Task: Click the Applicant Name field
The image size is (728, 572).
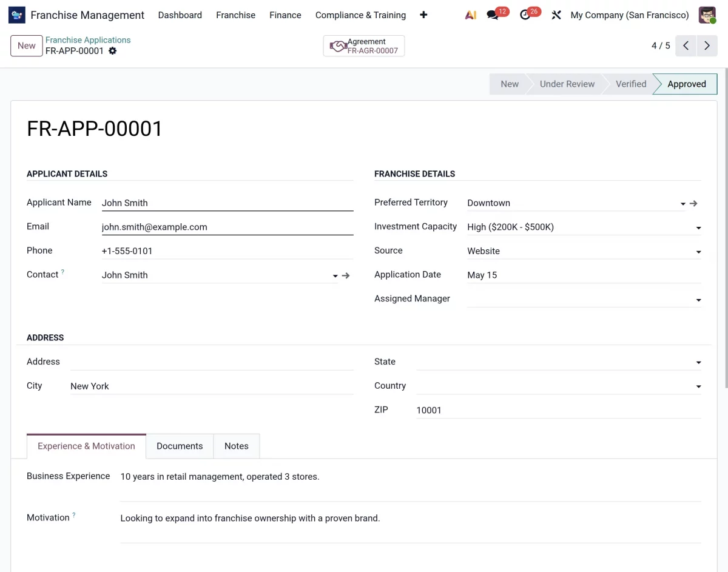Action: [227, 203]
